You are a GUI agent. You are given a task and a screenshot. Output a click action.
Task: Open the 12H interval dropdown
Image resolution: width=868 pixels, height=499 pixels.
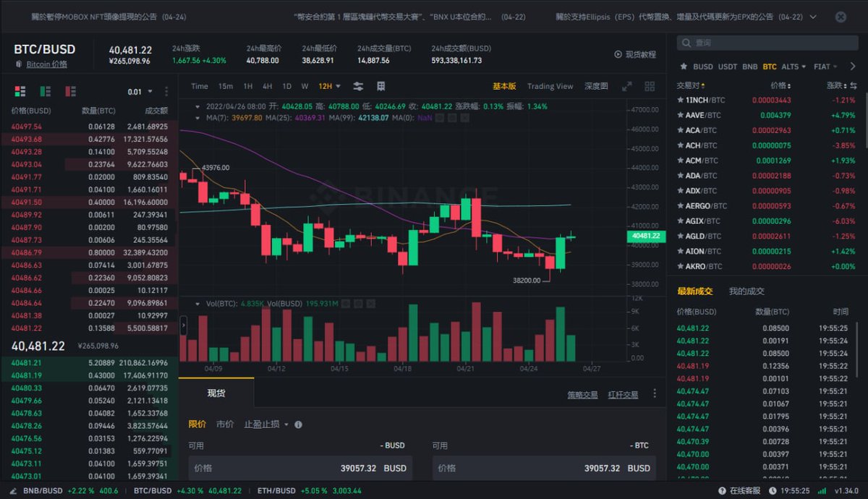pos(329,86)
